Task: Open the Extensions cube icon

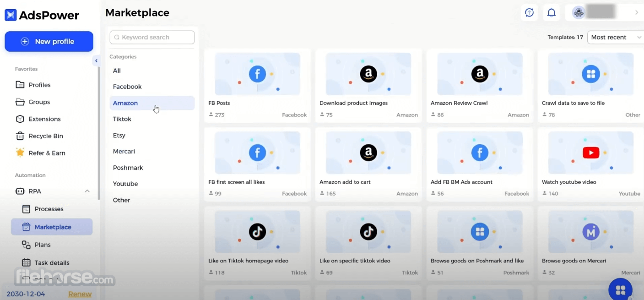Action: point(20,119)
